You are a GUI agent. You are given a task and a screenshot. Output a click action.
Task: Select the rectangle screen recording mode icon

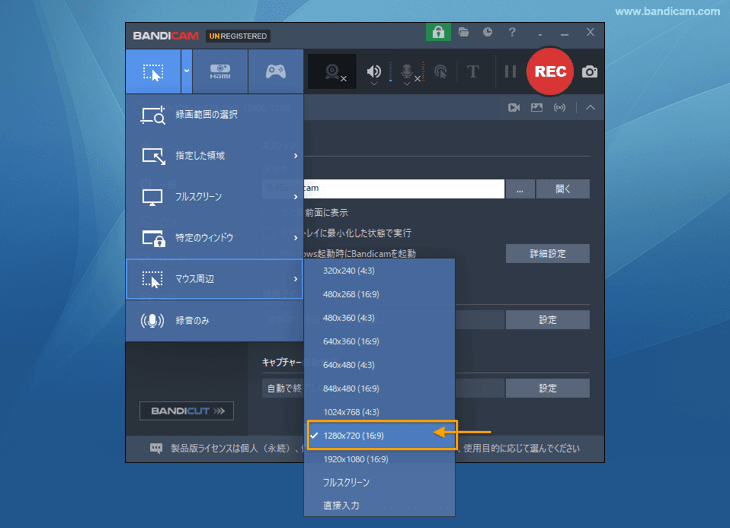[153, 72]
